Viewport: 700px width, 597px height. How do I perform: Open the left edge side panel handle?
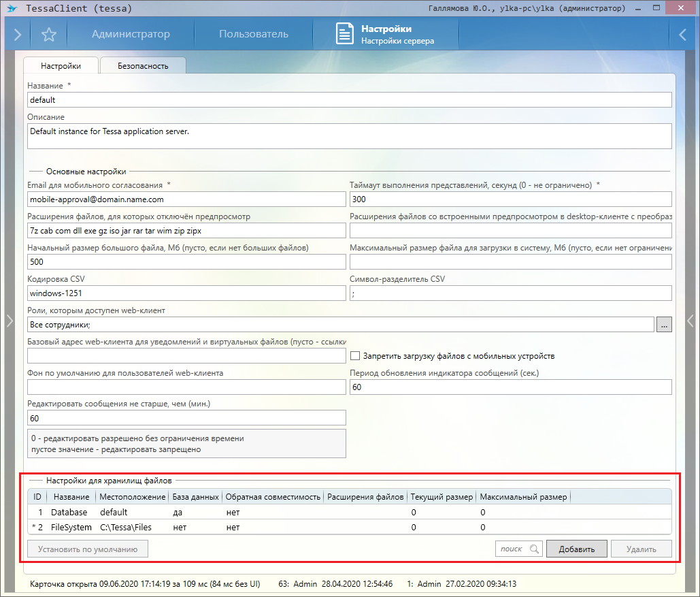coord(7,320)
